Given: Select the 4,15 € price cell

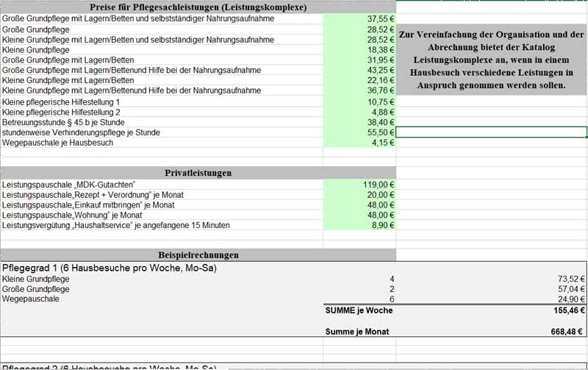Looking at the screenshot, I should pyautogui.click(x=359, y=143).
